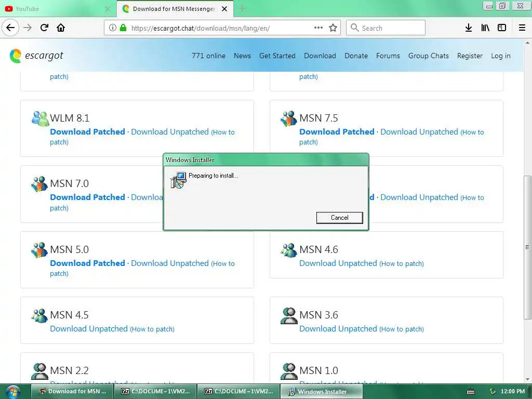Open Get Started in the site menu
Image resolution: width=532 pixels, height=399 pixels.
pyautogui.click(x=277, y=56)
